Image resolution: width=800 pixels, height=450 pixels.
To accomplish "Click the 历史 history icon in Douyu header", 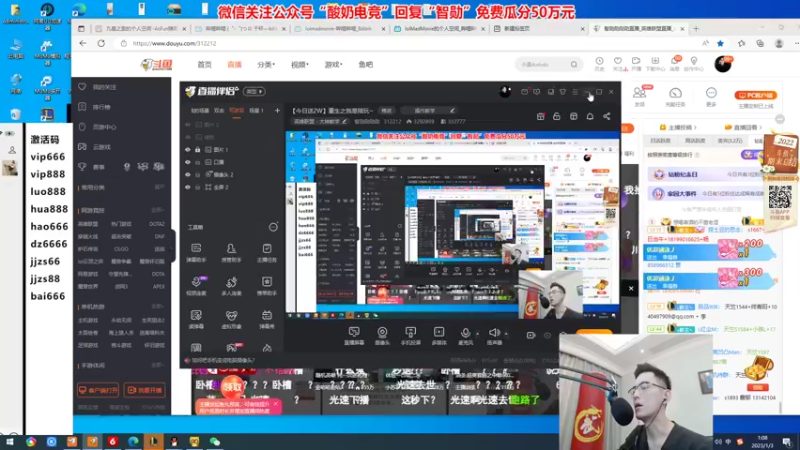I will (x=599, y=64).
